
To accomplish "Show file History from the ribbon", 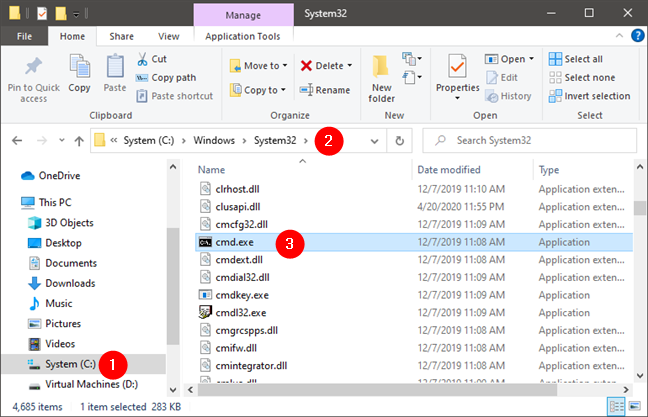I will pyautogui.click(x=508, y=96).
